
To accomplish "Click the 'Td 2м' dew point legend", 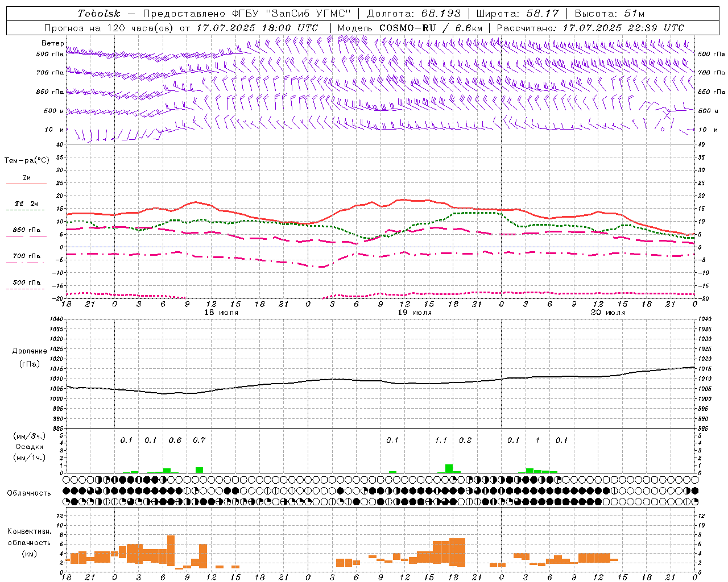I will (26, 203).
